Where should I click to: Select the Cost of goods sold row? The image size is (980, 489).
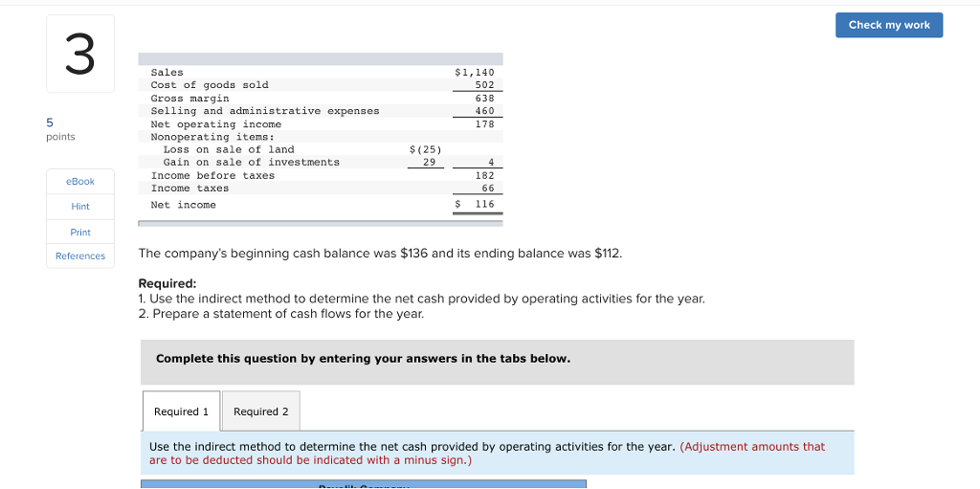click(320, 85)
